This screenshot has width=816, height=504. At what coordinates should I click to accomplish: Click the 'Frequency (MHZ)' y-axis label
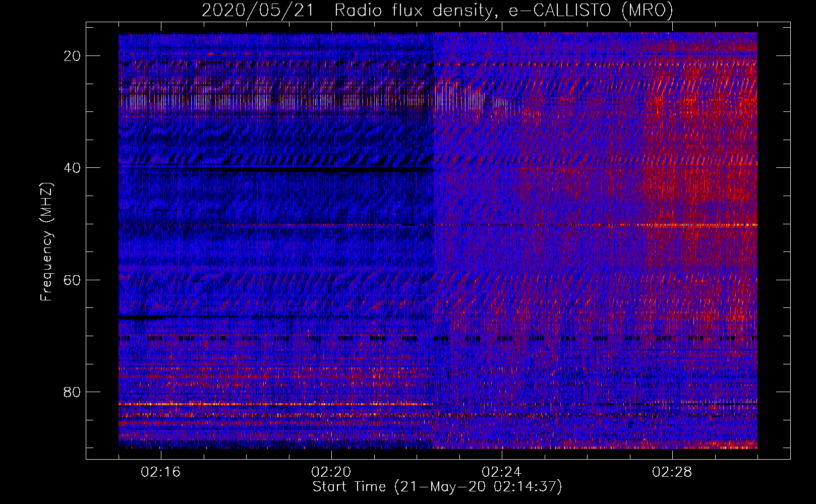pos(46,242)
